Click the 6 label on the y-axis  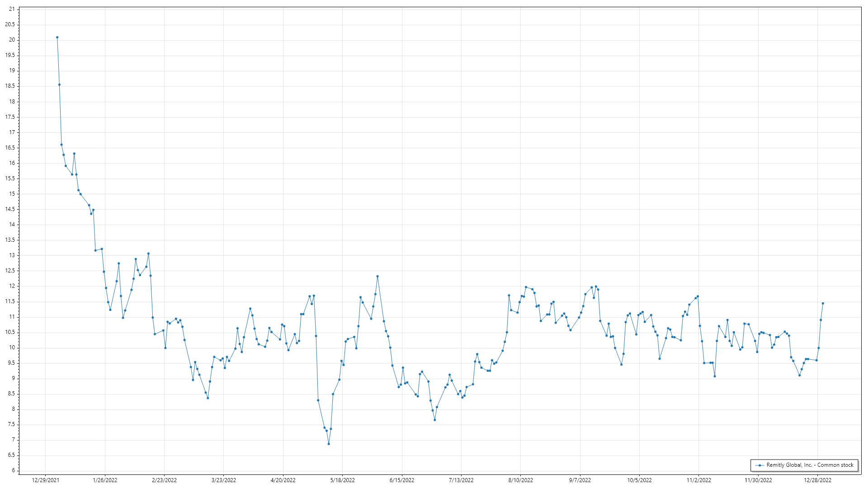14,471
